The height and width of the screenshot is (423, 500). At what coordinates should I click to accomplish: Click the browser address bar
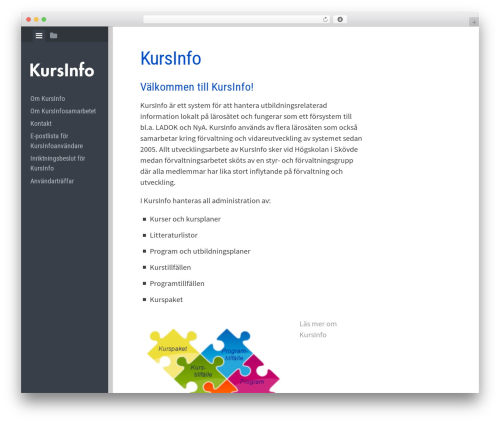(236, 19)
